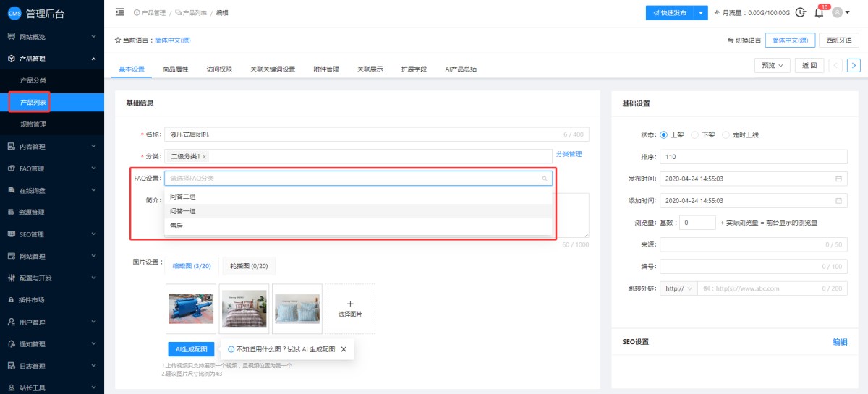Select the 上架 status radio button
868x394 pixels.
(664, 135)
